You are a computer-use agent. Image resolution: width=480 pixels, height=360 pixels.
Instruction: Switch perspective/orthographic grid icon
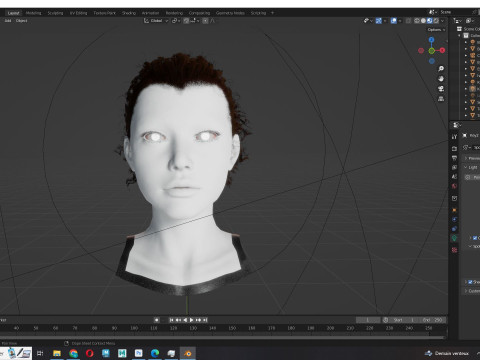point(441,99)
